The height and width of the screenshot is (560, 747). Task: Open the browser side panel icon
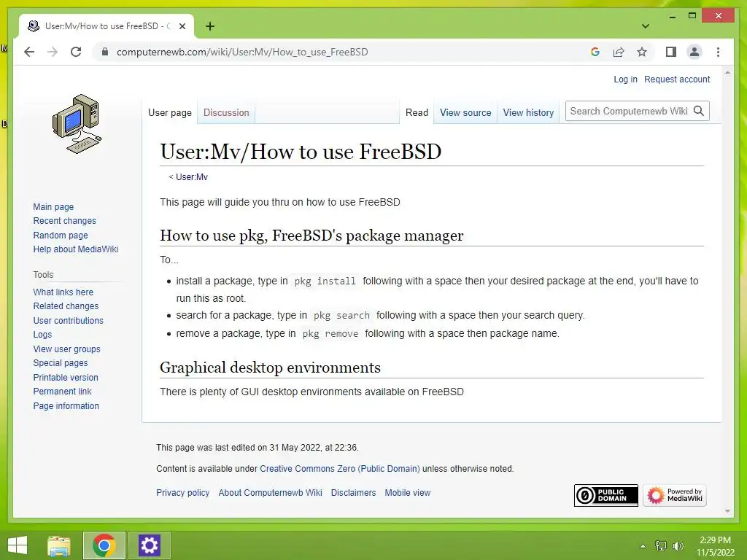[671, 52]
